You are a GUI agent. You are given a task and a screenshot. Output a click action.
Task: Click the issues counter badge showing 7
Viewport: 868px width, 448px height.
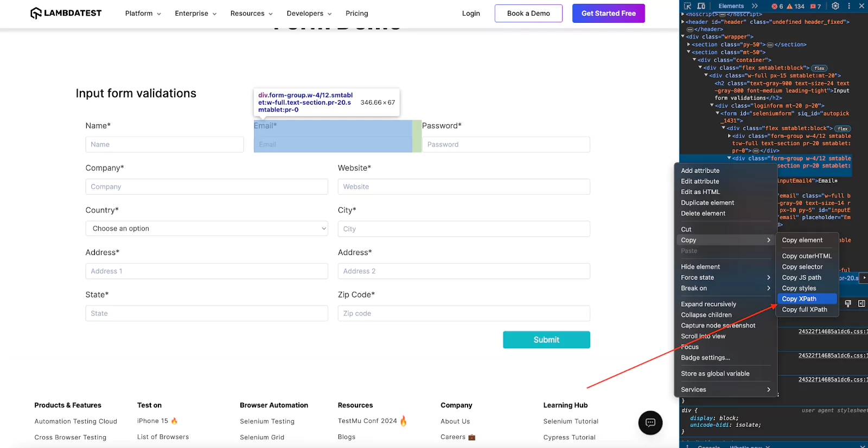tap(815, 7)
